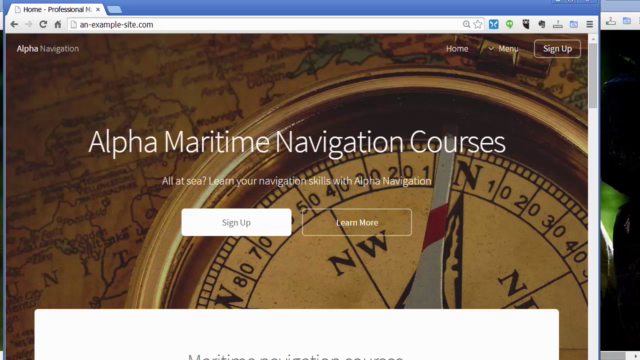Image resolution: width=640 pixels, height=360 pixels.
Task: Click the page vertical scrollbar thumb
Action: (x=593, y=76)
